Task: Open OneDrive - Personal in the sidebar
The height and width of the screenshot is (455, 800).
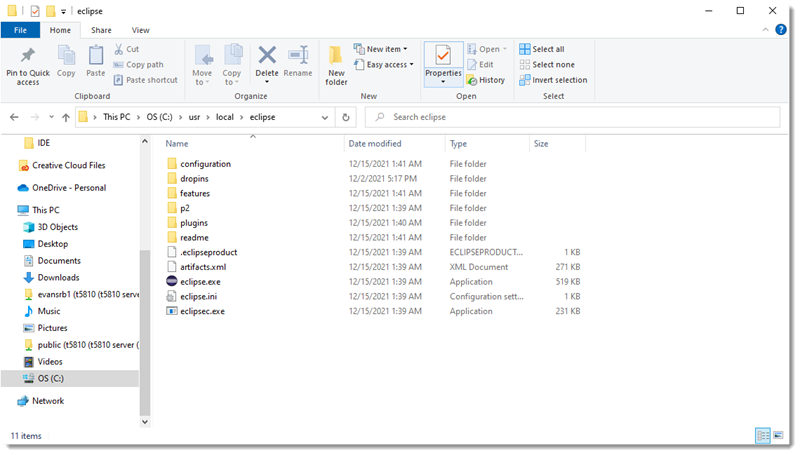Action: [x=69, y=188]
